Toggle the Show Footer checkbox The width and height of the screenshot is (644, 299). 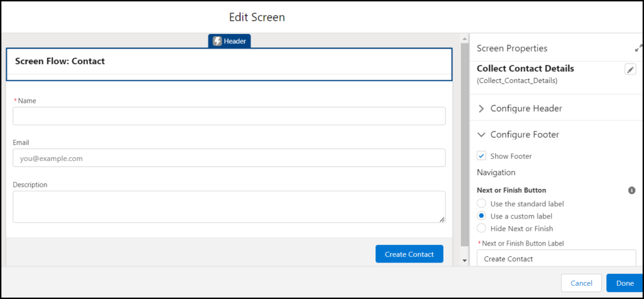(x=481, y=156)
